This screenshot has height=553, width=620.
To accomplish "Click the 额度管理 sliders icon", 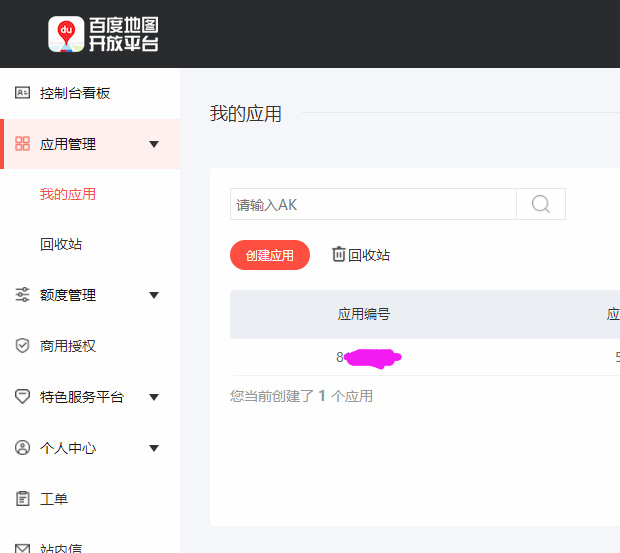I will point(22,294).
